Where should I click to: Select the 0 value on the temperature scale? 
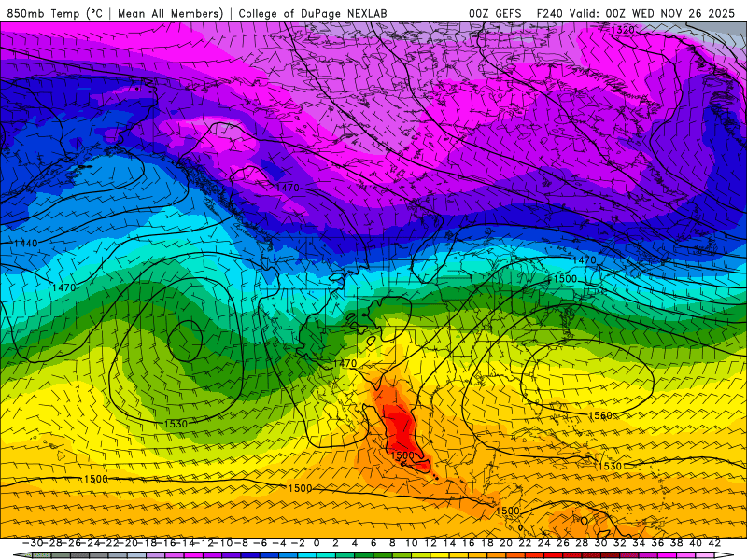tap(317, 543)
